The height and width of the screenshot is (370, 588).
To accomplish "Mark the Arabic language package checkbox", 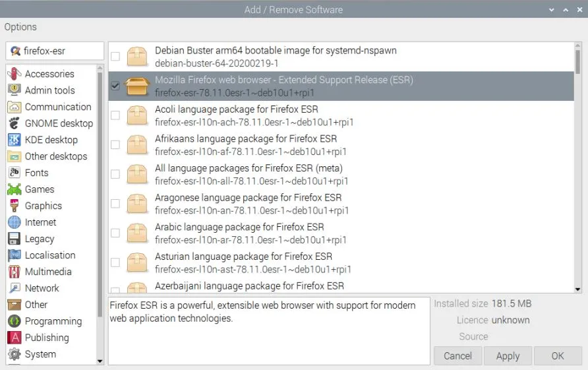I will click(x=115, y=233).
